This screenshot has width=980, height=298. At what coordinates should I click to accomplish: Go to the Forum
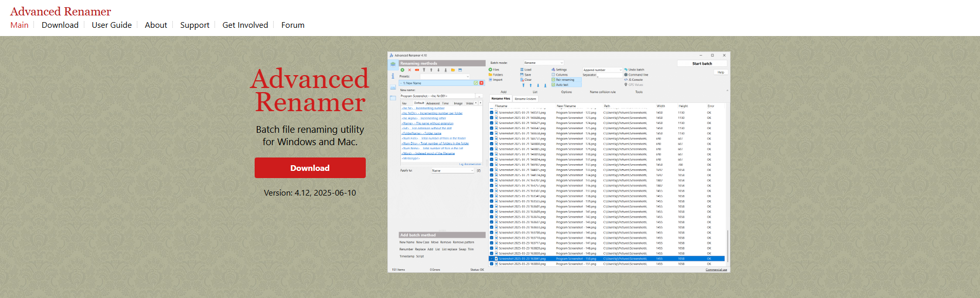click(293, 25)
